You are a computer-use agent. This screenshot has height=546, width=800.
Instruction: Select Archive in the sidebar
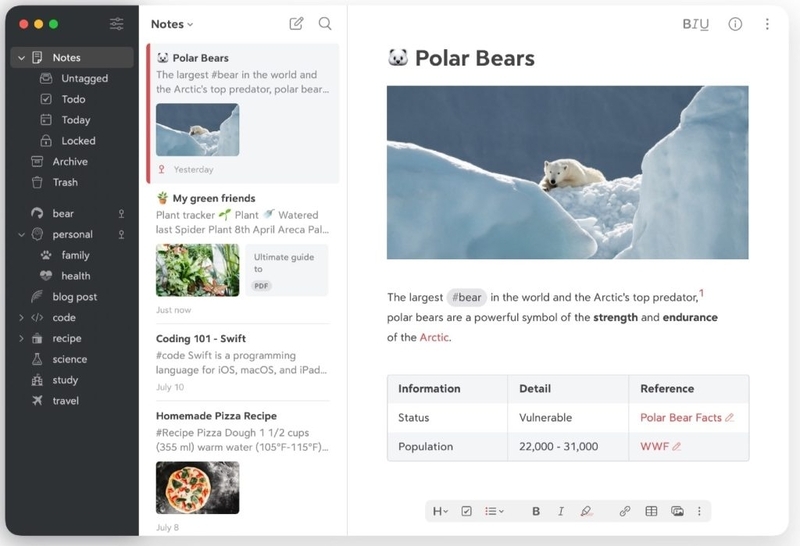[x=70, y=162]
